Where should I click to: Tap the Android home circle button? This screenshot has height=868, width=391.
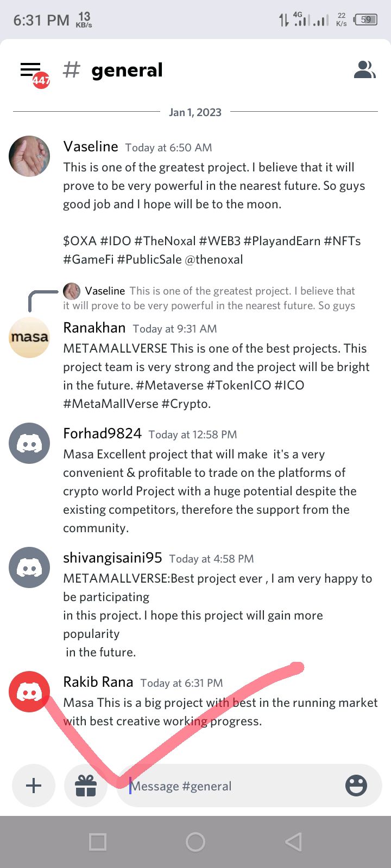[195, 842]
